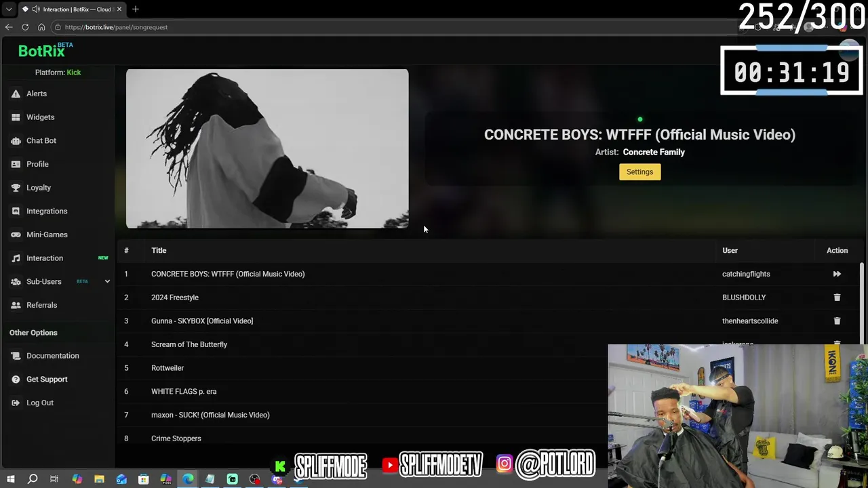Click the Action column header
868x488 pixels.
(837, 250)
